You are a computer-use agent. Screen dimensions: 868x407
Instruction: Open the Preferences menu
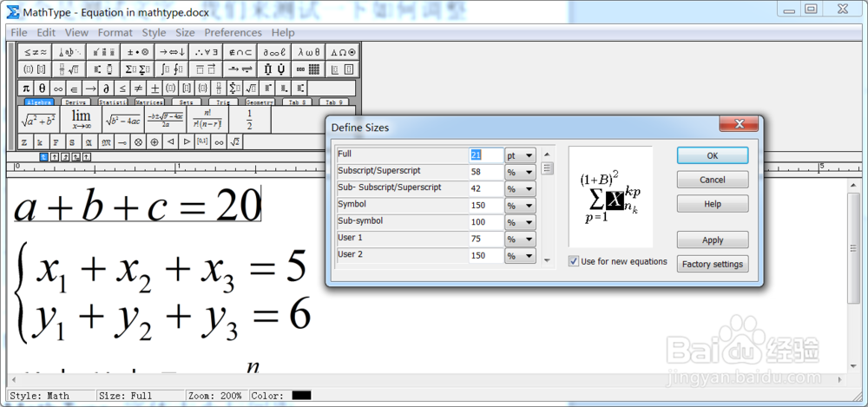[233, 33]
